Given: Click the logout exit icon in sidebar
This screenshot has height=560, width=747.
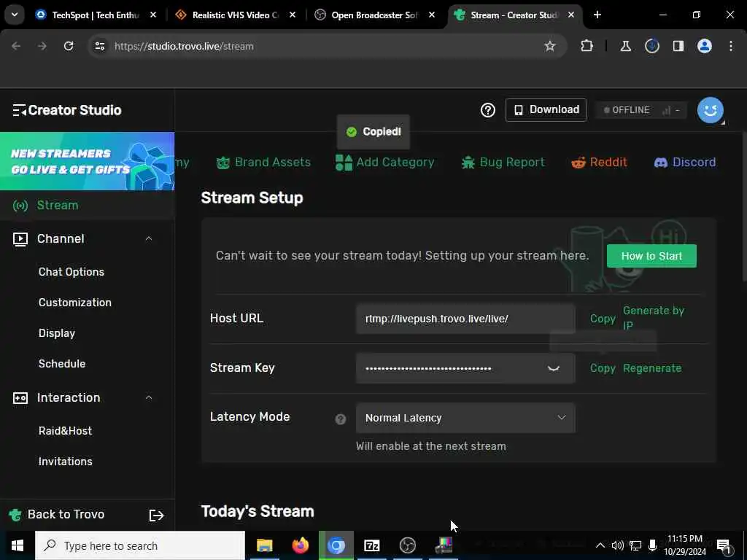Looking at the screenshot, I should (x=156, y=516).
